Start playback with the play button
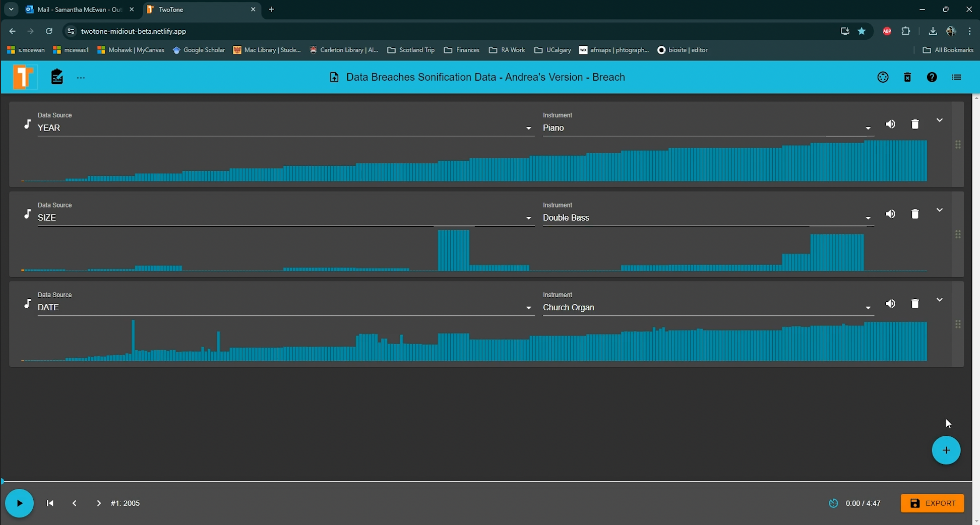Image resolution: width=980 pixels, height=525 pixels. [19, 503]
